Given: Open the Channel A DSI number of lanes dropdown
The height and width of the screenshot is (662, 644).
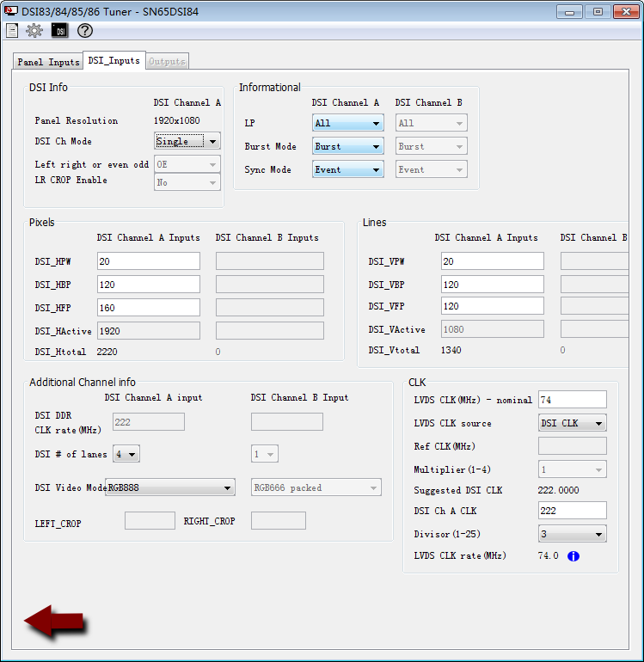Looking at the screenshot, I should 126,454.
